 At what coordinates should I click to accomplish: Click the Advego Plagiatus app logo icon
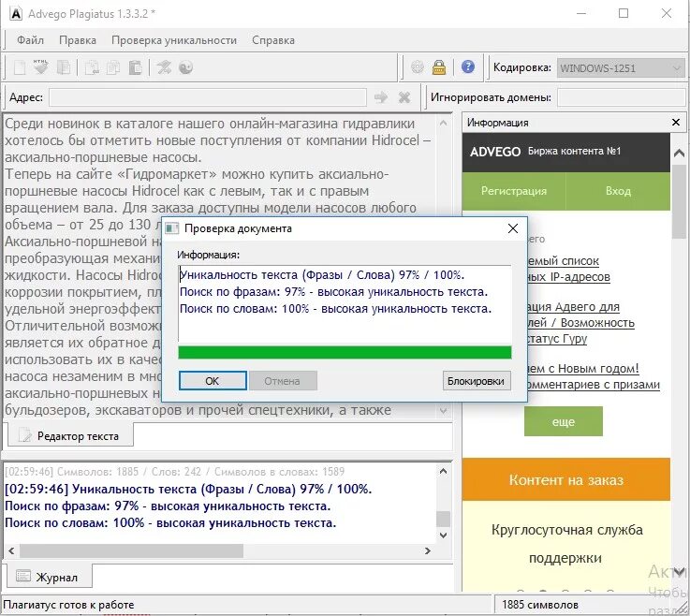[15, 14]
